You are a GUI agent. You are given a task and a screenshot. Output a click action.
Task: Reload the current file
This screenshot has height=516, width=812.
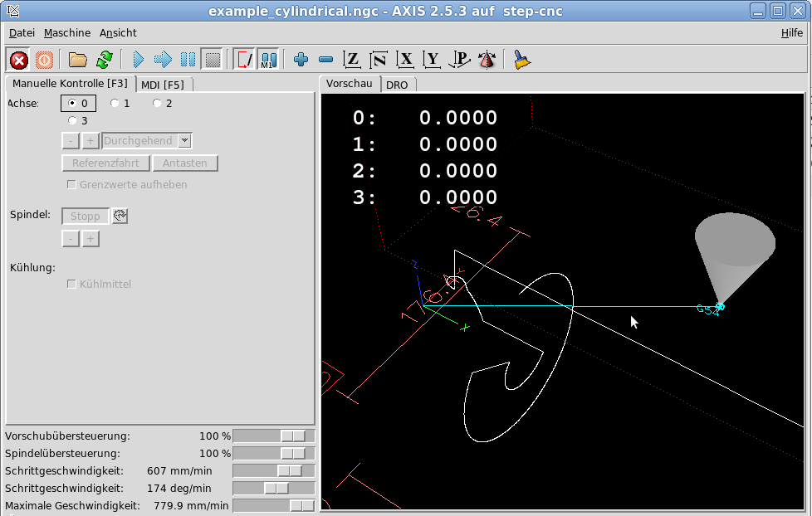(x=104, y=60)
